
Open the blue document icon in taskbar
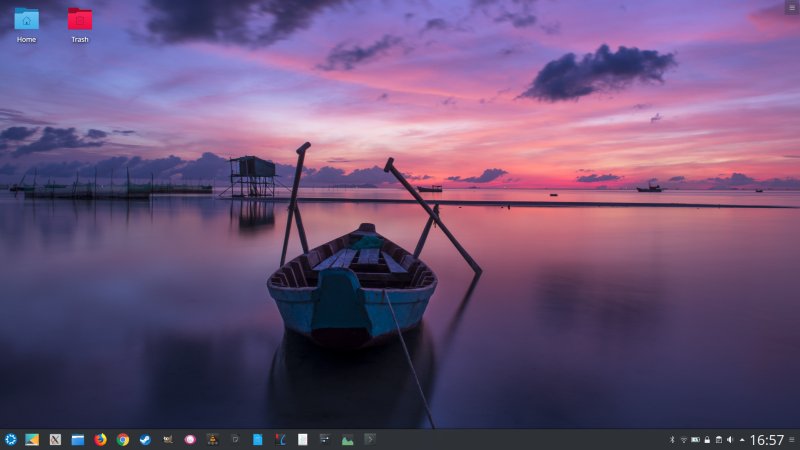pyautogui.click(x=258, y=439)
